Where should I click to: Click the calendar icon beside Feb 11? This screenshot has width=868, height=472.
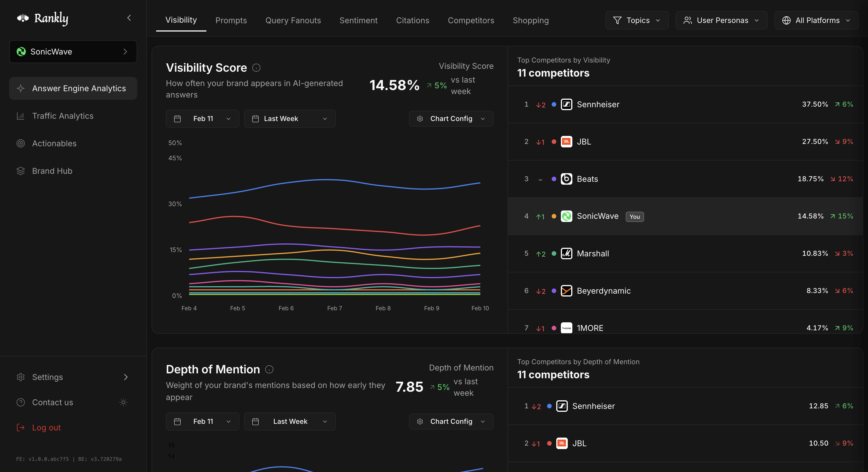coord(178,118)
